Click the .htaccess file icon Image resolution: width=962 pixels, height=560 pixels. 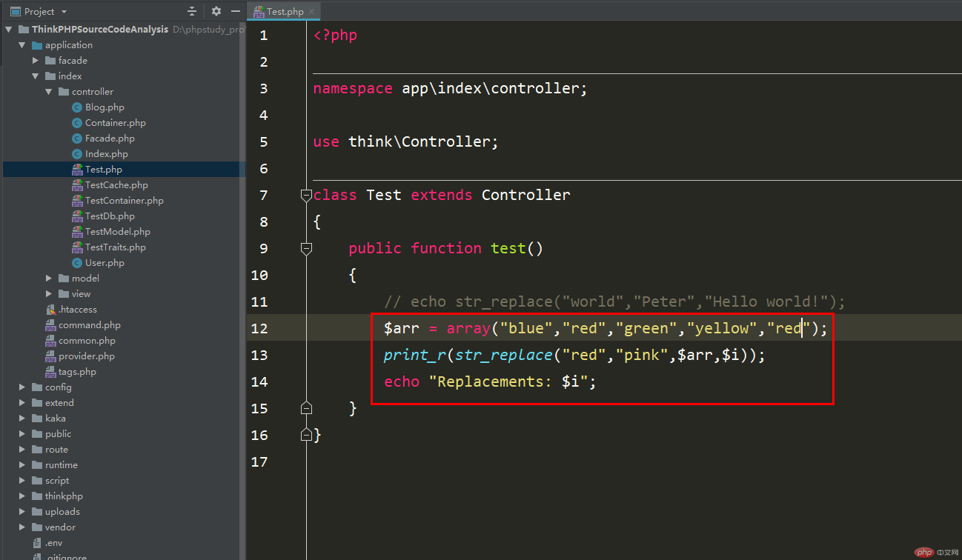click(x=50, y=310)
